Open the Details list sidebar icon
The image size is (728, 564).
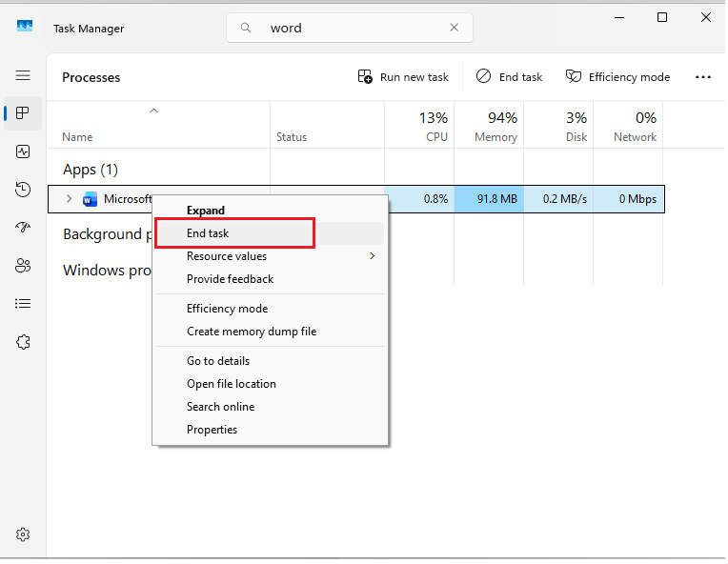click(23, 304)
